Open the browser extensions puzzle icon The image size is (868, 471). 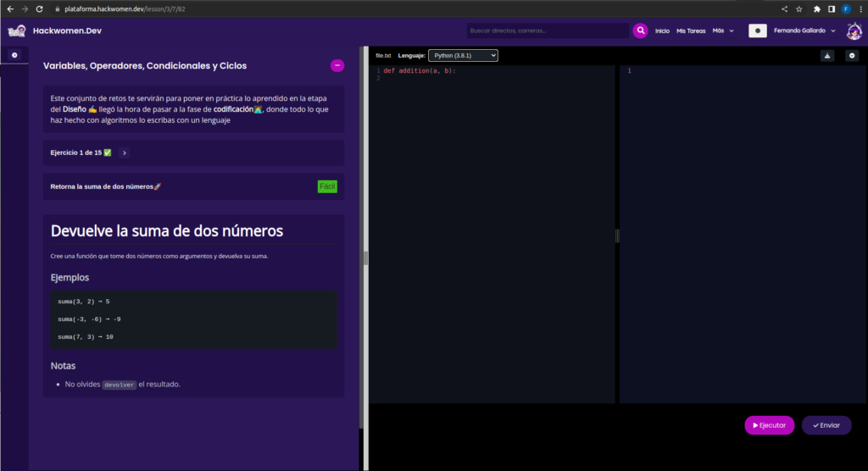816,8
